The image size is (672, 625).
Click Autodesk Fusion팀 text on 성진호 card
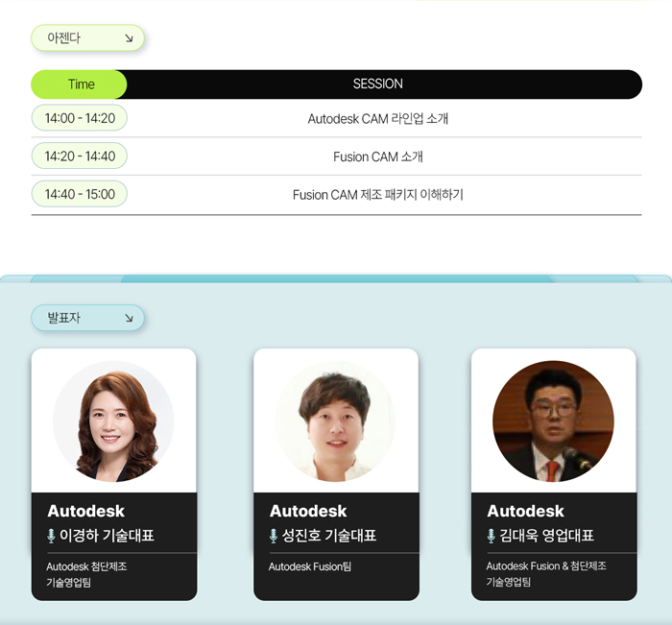click(310, 566)
